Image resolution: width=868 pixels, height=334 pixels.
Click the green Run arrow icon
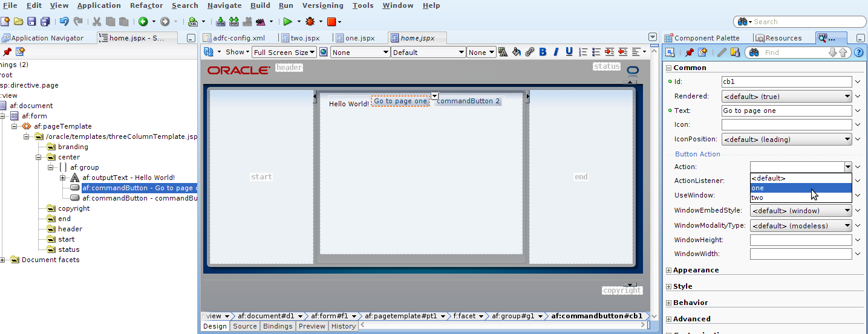click(x=288, y=22)
